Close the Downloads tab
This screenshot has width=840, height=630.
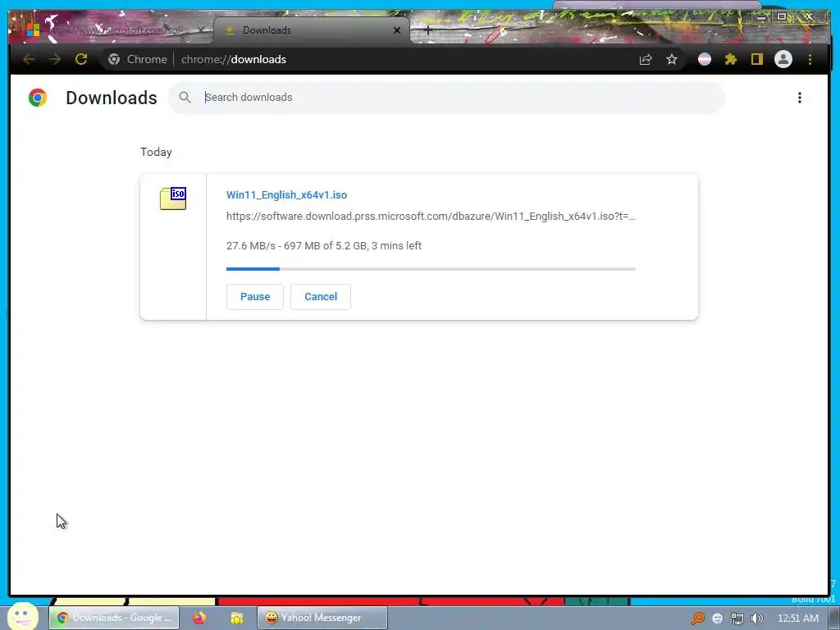coord(397,30)
